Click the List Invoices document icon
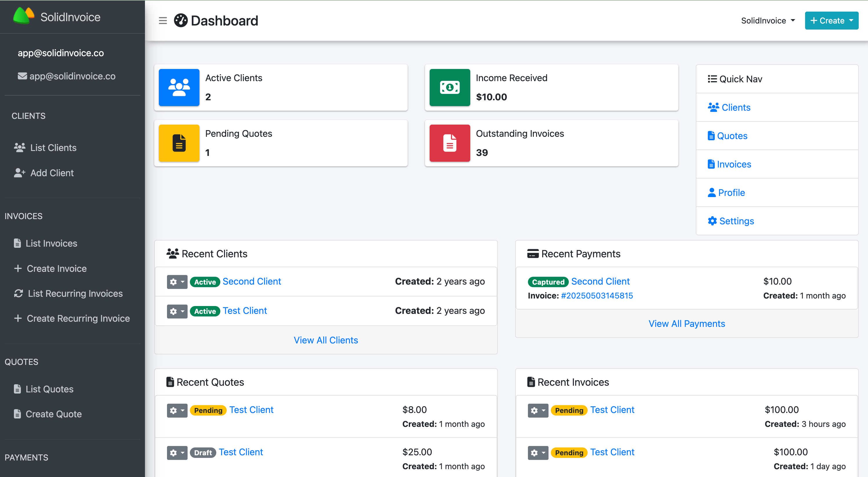This screenshot has height=477, width=868. 17,243
